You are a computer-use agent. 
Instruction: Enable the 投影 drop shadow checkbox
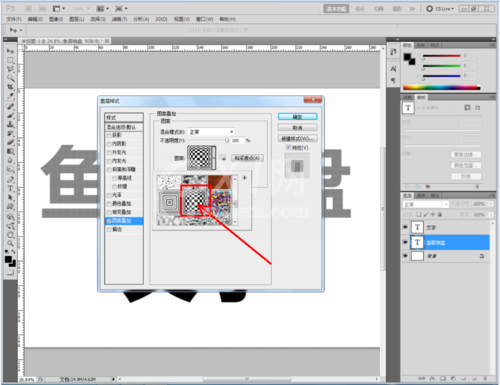(x=109, y=135)
